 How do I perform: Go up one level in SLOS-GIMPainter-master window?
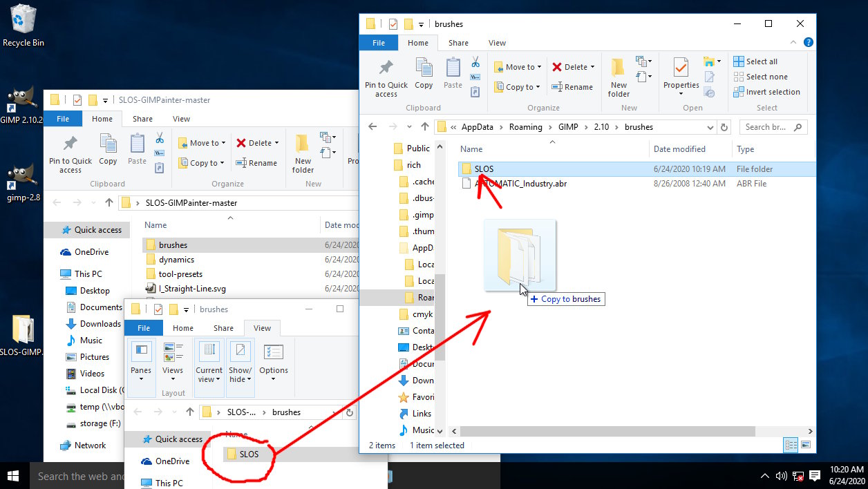(109, 203)
